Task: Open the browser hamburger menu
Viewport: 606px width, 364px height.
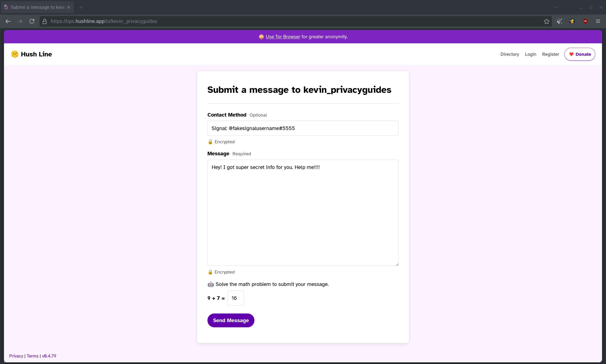Action: [x=598, y=21]
